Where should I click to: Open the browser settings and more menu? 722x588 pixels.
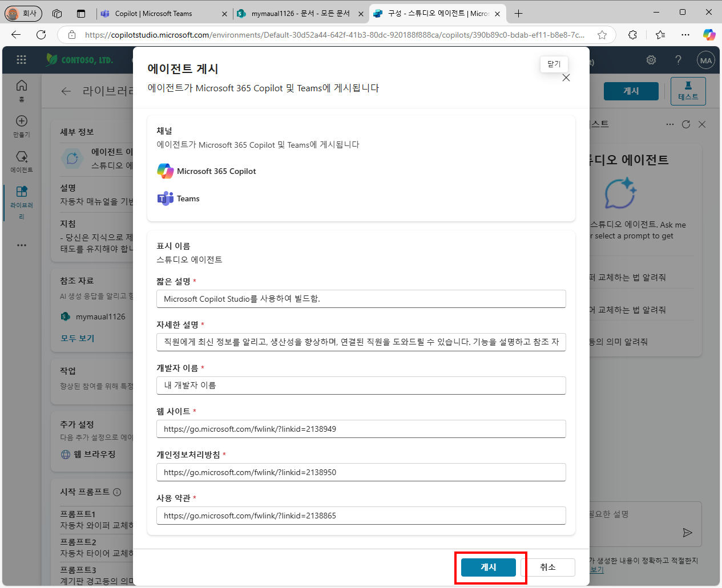coord(685,35)
